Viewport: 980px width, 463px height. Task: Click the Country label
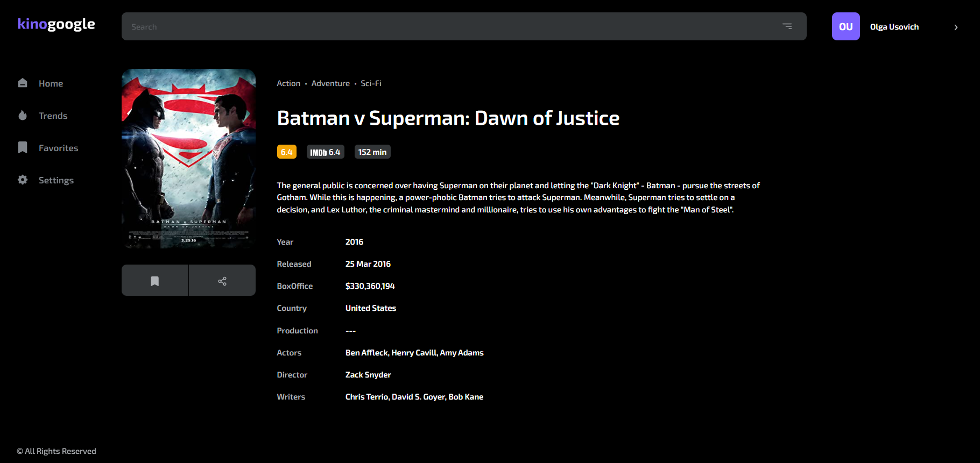click(292, 308)
